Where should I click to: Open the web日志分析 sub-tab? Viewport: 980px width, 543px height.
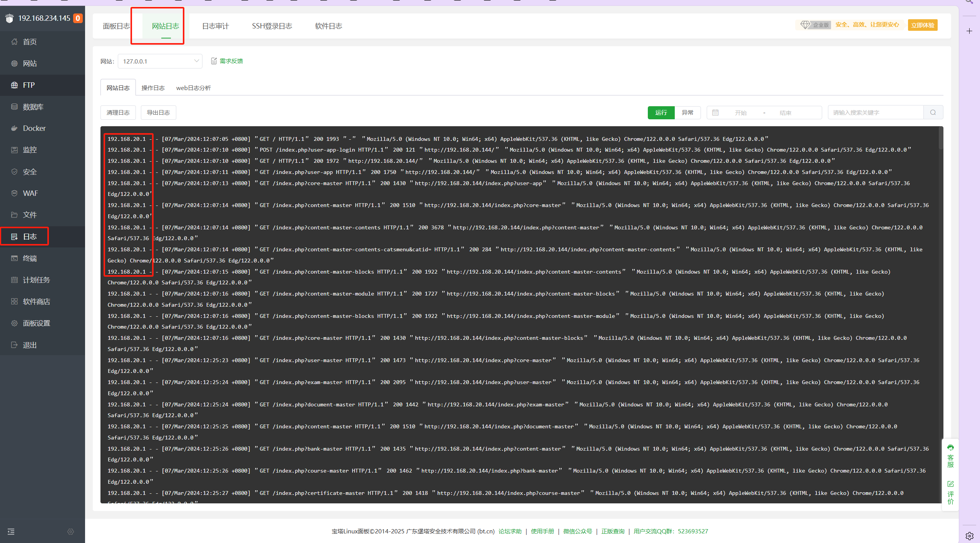193,88
